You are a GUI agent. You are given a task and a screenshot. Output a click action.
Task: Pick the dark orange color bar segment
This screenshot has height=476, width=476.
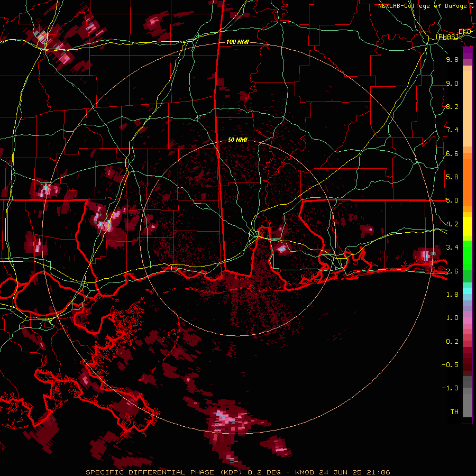(x=467, y=183)
